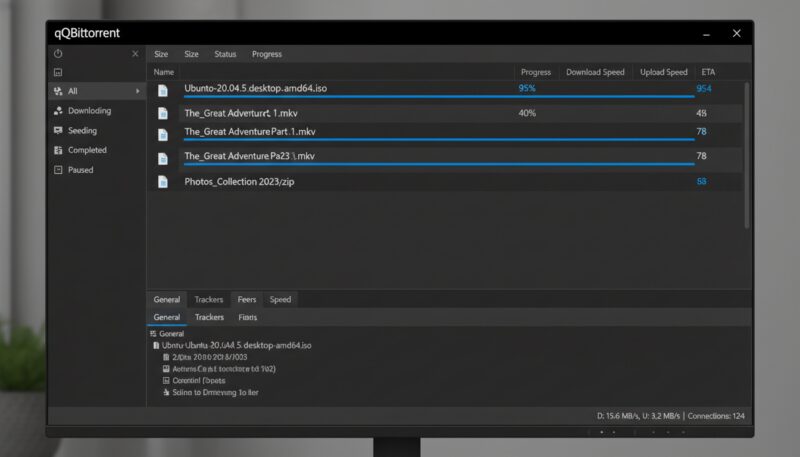
Task: Switch to the Speed tab
Action: 280,299
